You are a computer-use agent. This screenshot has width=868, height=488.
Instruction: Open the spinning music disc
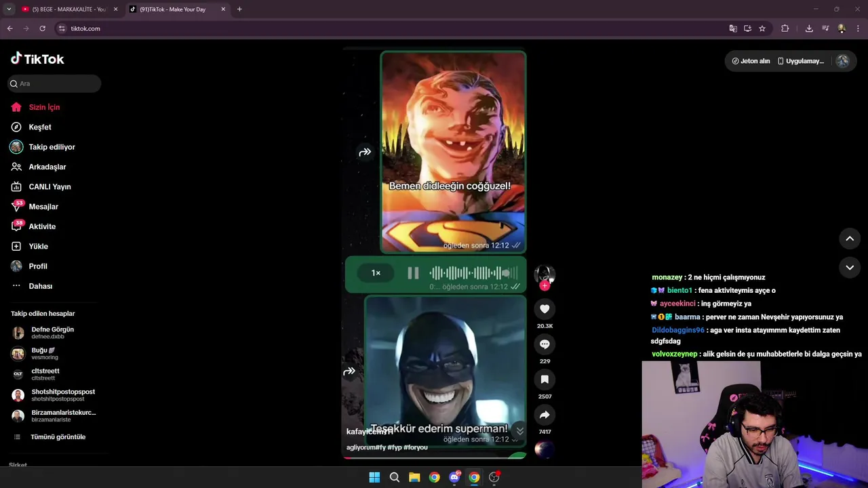[544, 449]
